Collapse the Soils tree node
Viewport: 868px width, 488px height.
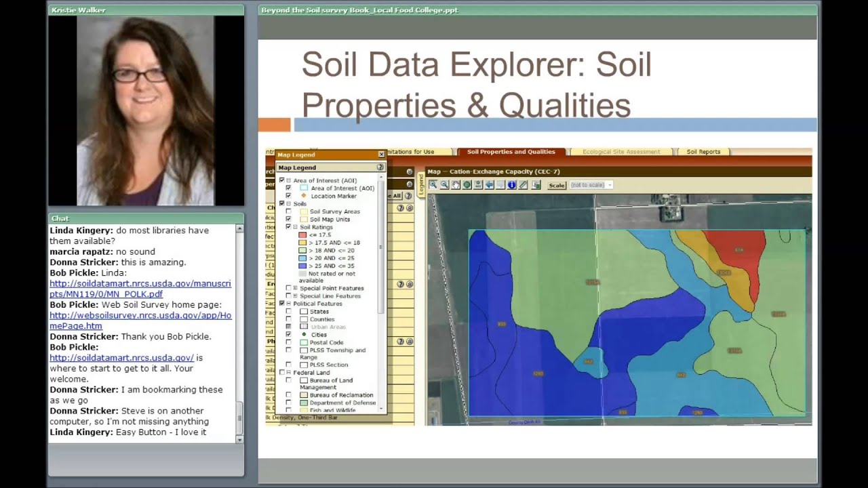pos(288,204)
